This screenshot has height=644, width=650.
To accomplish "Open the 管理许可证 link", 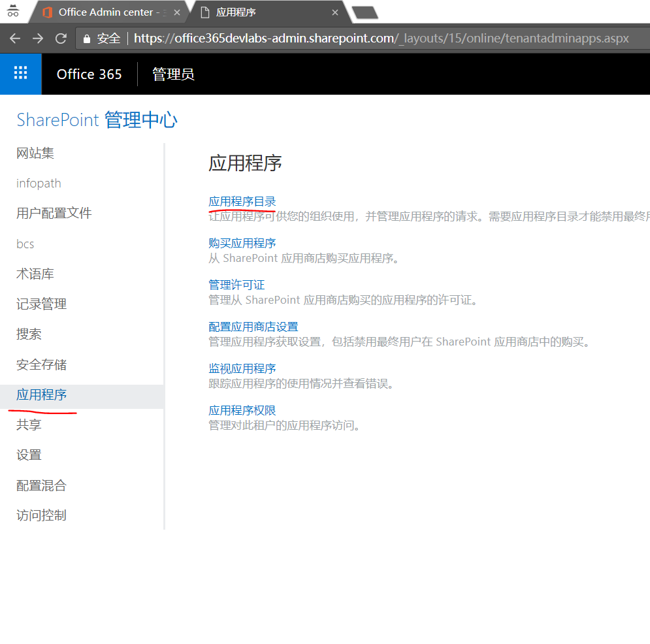I will [236, 284].
